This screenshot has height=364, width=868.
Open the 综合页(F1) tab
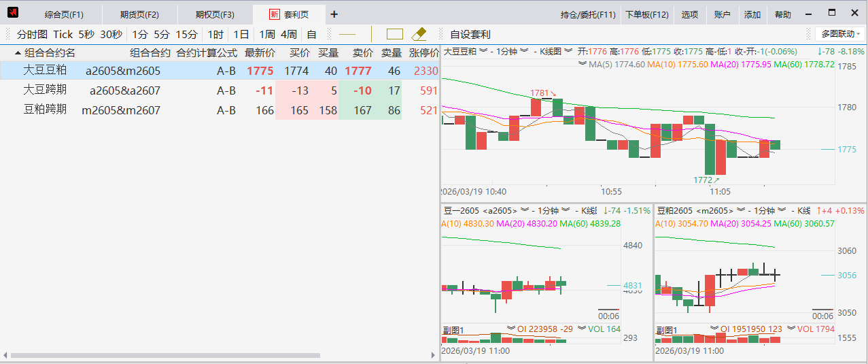pos(64,14)
